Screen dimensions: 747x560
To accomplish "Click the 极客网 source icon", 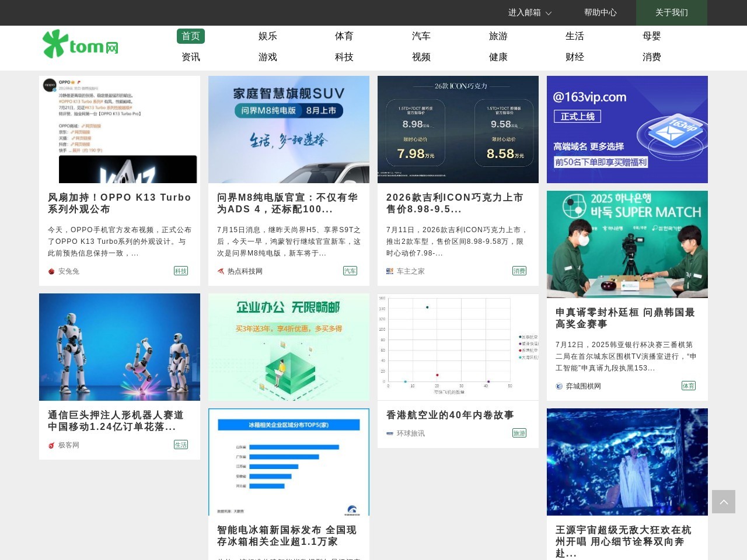I will pos(51,445).
